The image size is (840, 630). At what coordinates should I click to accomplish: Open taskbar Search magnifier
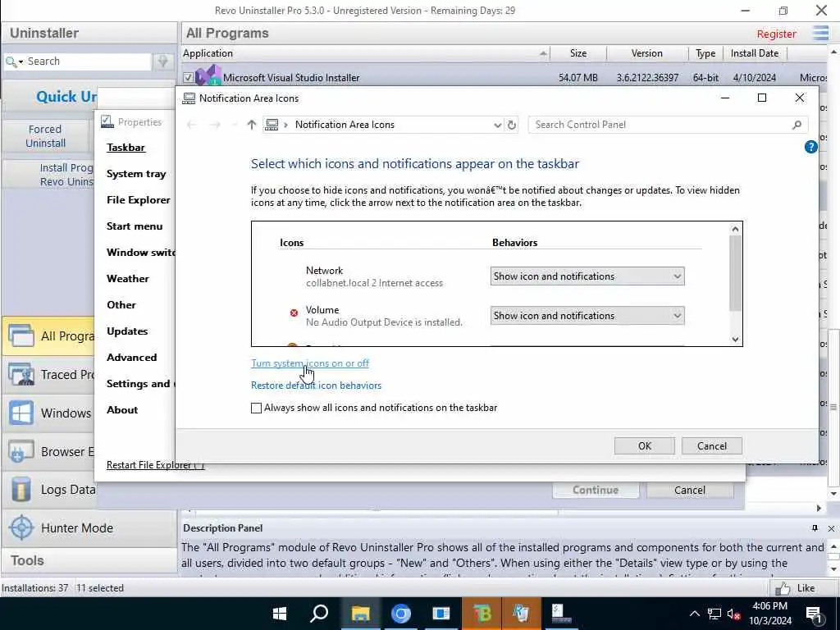[319, 614]
